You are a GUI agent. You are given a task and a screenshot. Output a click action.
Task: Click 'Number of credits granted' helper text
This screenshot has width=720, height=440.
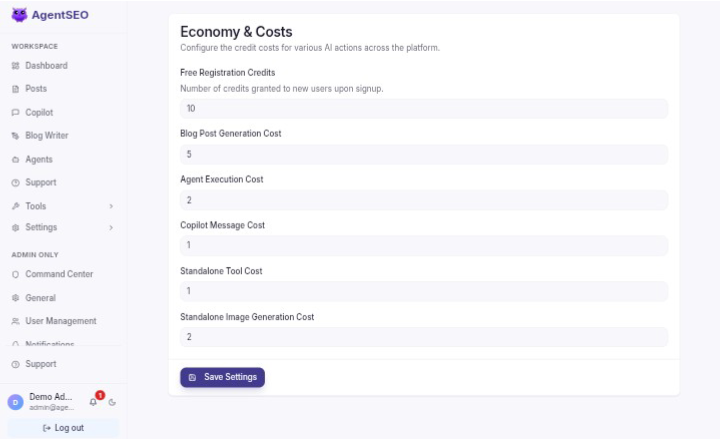pos(281,89)
